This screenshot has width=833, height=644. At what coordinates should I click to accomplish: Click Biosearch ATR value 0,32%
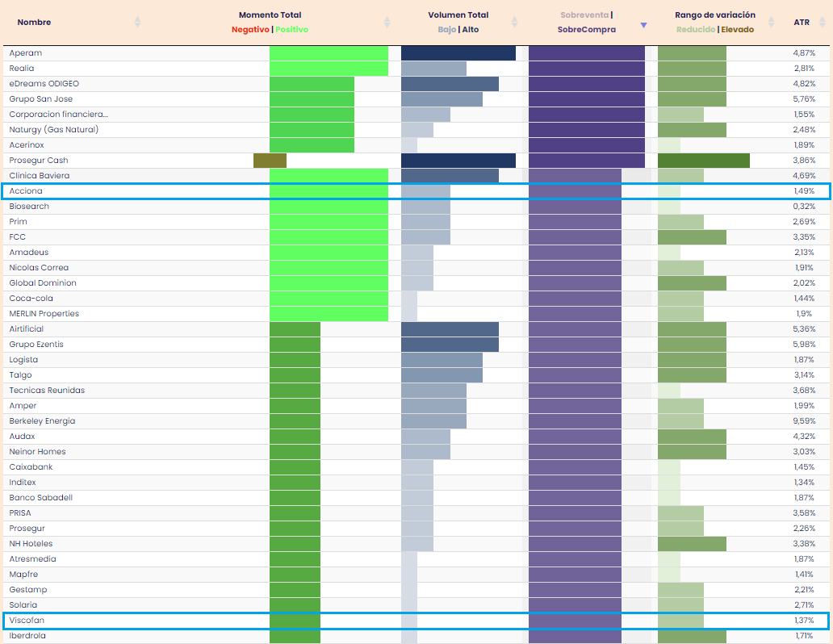[x=804, y=207]
